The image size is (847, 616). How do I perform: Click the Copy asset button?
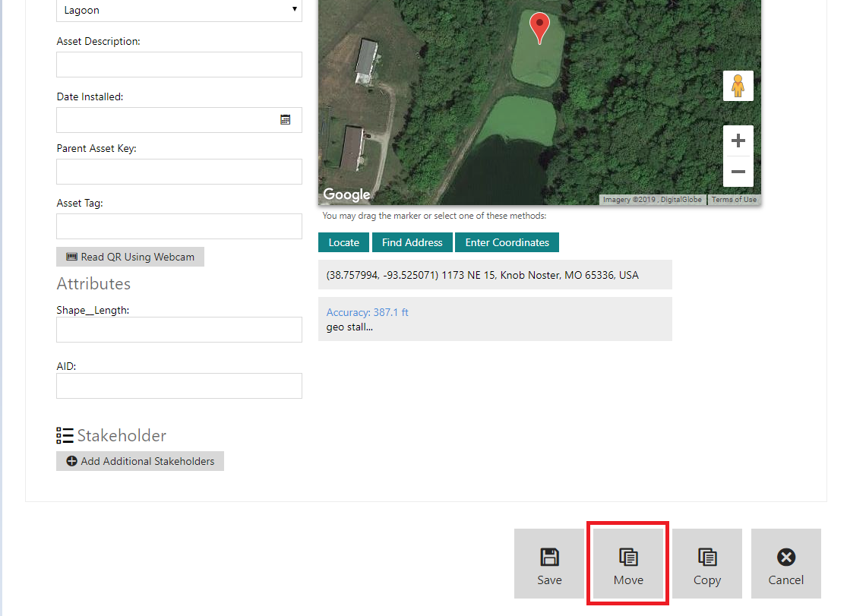pyautogui.click(x=706, y=564)
